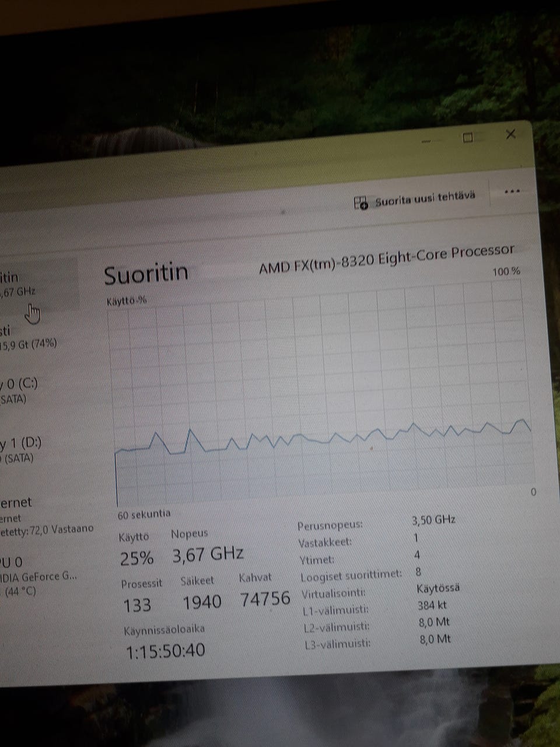Open the three-dot more options menu
This screenshot has width=560, height=747.
coord(511,191)
